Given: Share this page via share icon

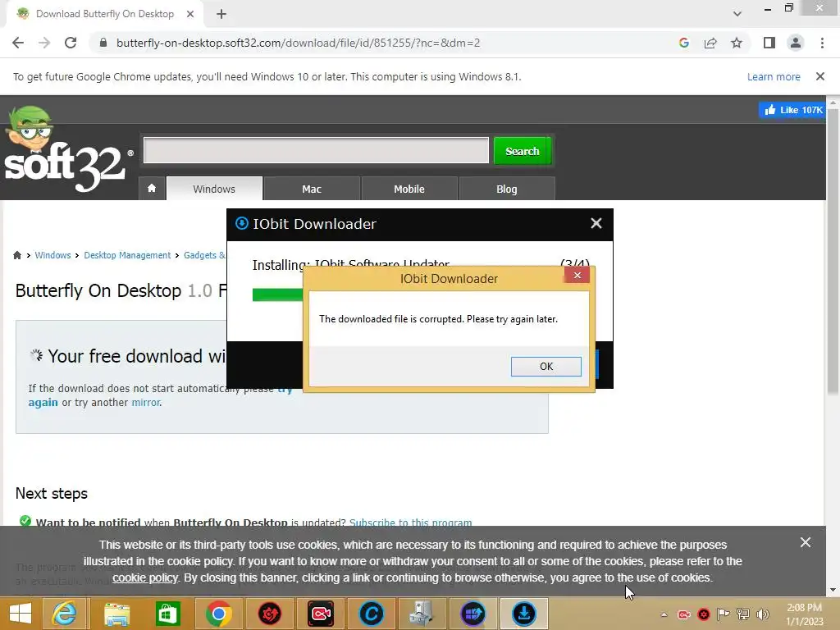Looking at the screenshot, I should 710,43.
